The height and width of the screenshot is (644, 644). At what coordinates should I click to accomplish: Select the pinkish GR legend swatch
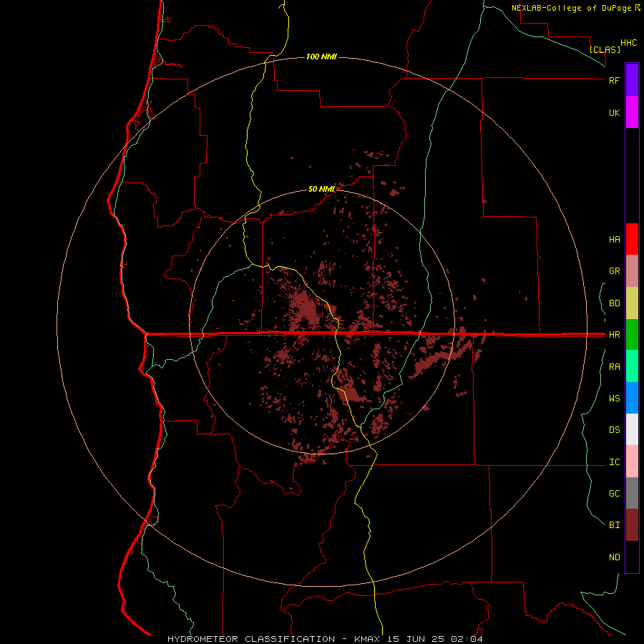pyautogui.click(x=632, y=271)
